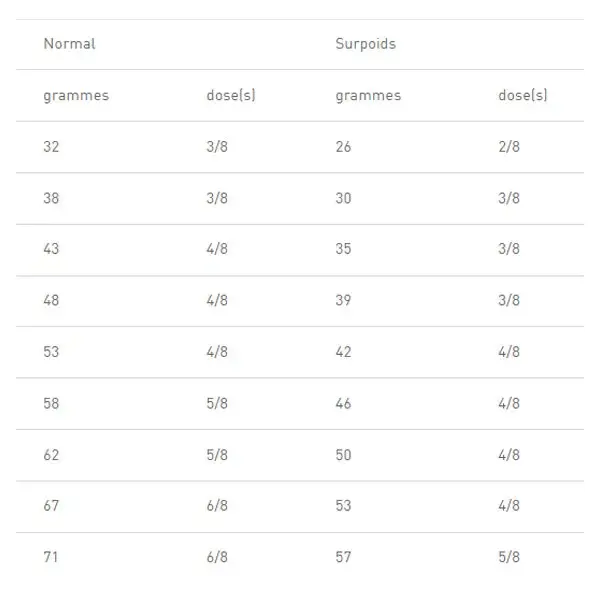Select the 39 grammes Surpoids cell
Screen dimensions: 600x600
(x=343, y=300)
